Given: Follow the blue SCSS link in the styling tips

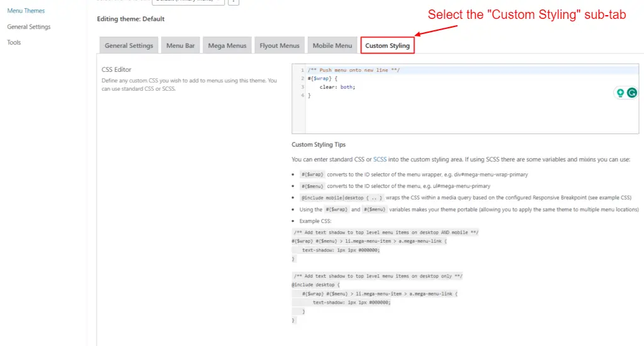Looking at the screenshot, I should pos(380,159).
